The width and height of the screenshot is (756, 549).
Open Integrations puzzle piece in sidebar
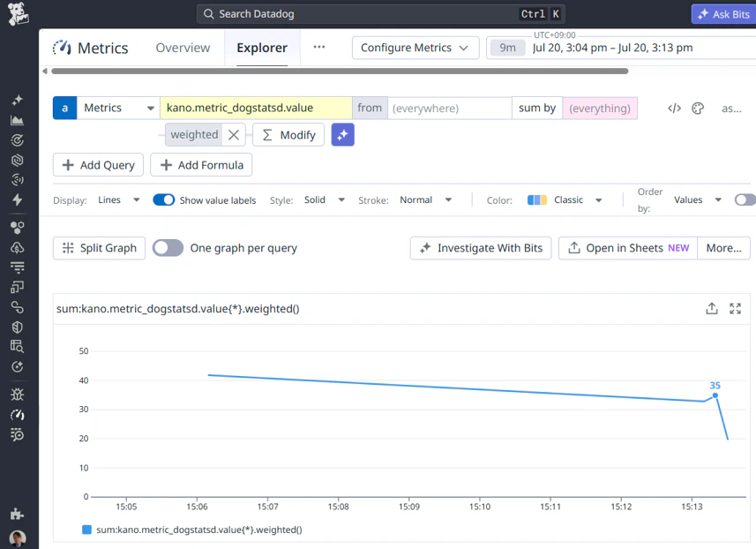coord(18,514)
